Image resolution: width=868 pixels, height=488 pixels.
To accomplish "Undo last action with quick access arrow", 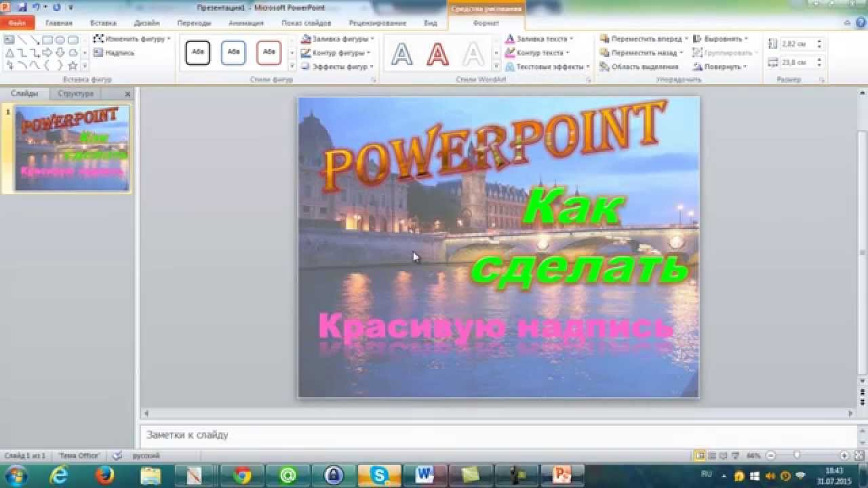I will 37,7.
